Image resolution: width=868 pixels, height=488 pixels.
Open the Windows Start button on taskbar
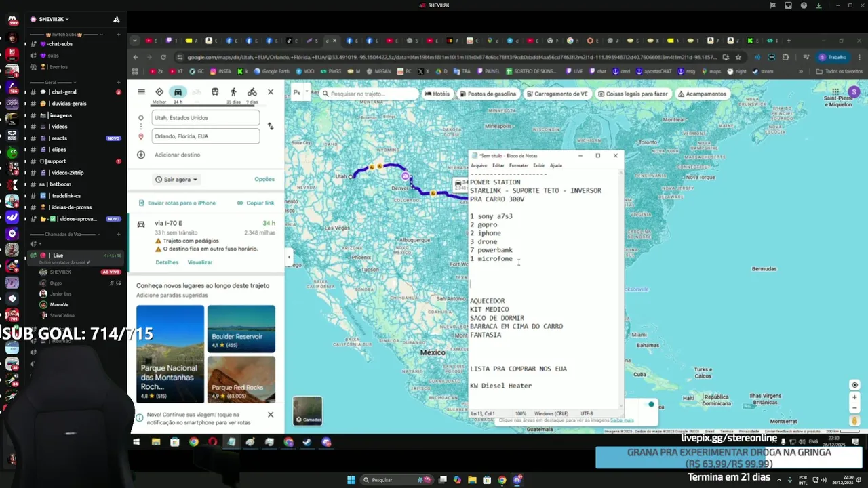pos(351,480)
